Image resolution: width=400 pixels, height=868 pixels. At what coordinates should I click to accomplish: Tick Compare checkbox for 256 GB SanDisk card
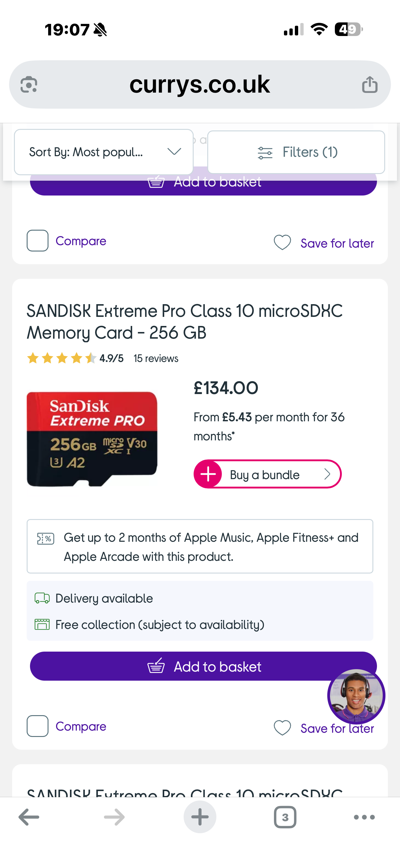pyautogui.click(x=38, y=726)
